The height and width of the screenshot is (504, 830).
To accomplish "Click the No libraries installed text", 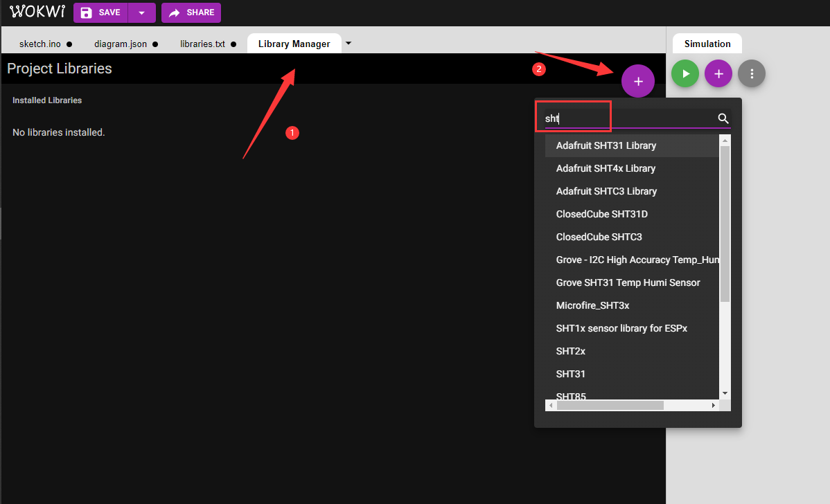I will (x=59, y=132).
